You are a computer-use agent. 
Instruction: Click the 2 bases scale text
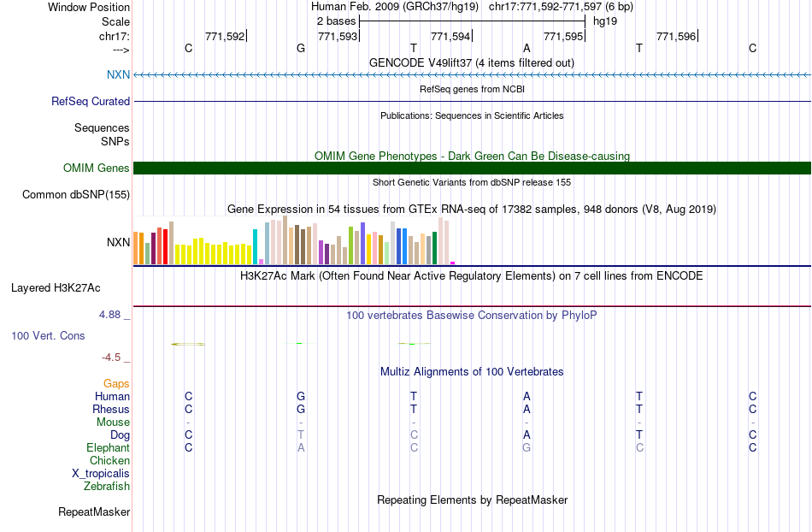click(x=336, y=21)
